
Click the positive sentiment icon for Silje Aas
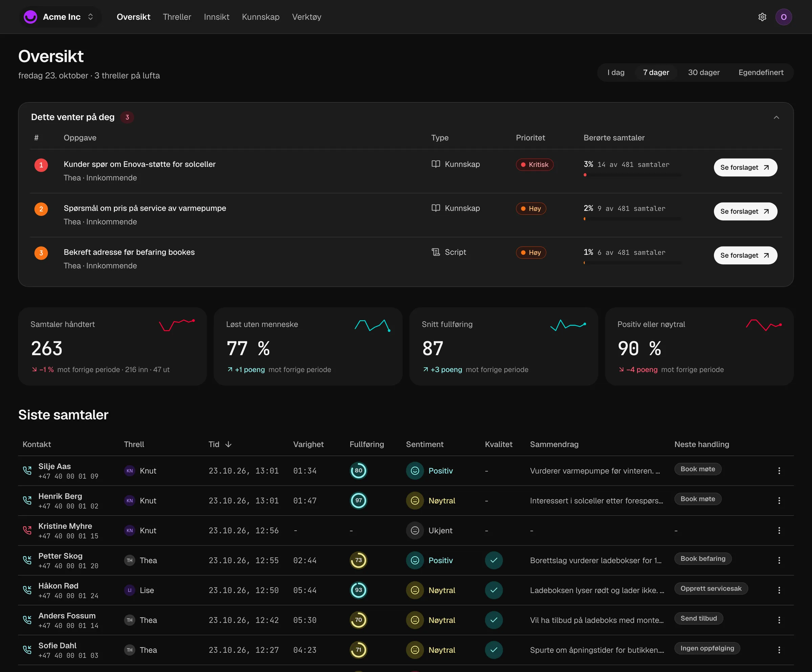[415, 471]
